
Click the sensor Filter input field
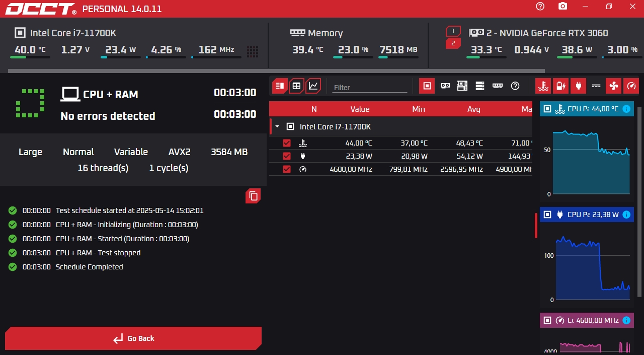point(370,87)
